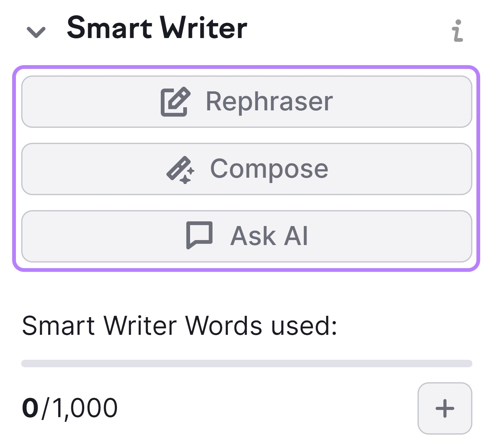Collapse the Smart Writer section chevron
This screenshot has width=492, height=448.
[x=36, y=32]
